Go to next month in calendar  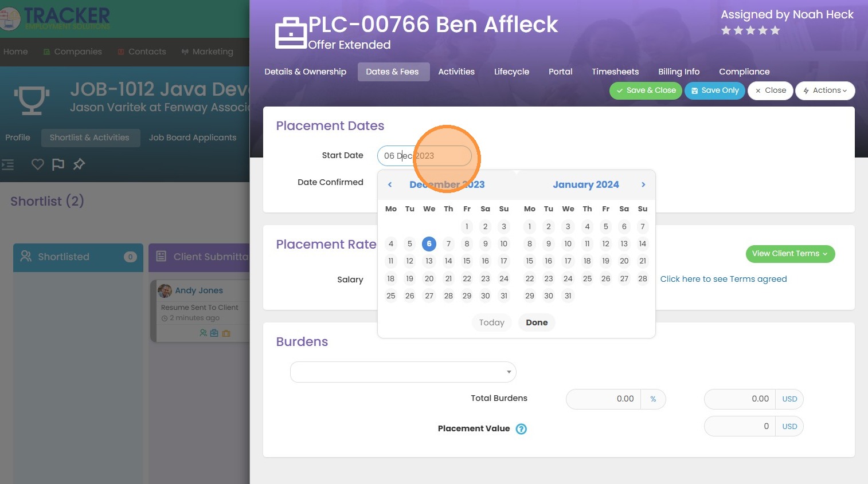(x=643, y=184)
